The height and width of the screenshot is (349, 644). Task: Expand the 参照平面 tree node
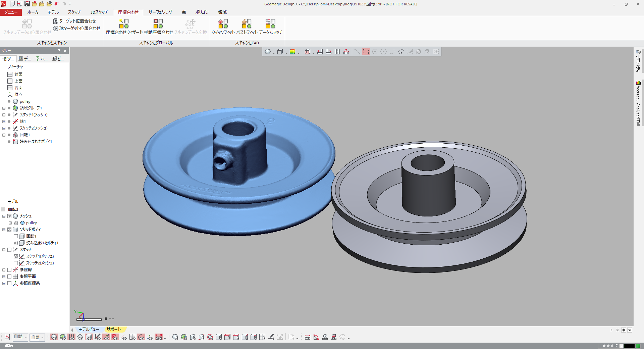point(4,277)
